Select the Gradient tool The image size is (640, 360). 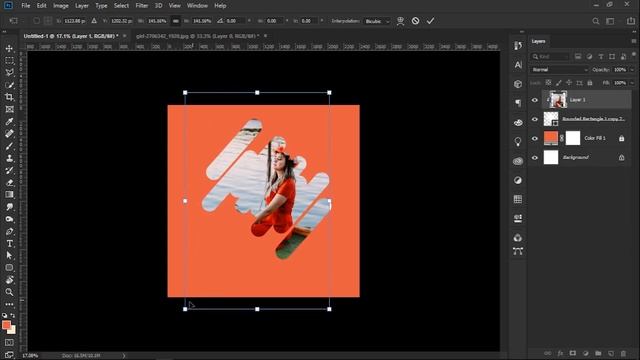click(9, 195)
